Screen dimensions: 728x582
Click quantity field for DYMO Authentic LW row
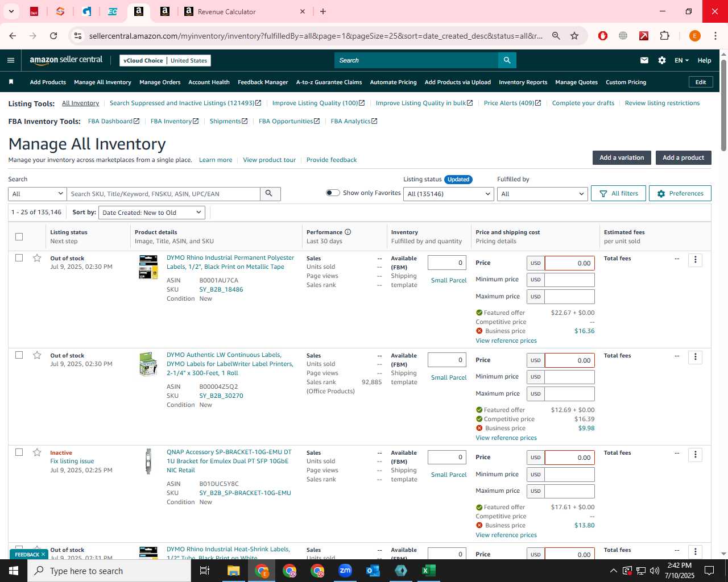click(x=446, y=360)
